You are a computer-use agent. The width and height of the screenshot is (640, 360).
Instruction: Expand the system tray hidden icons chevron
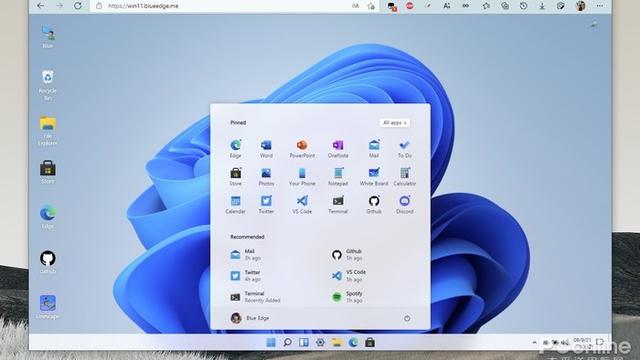pos(535,342)
